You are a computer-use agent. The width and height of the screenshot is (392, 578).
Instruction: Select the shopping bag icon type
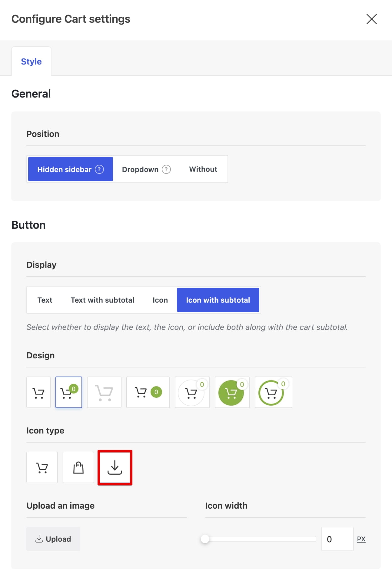[x=78, y=467]
